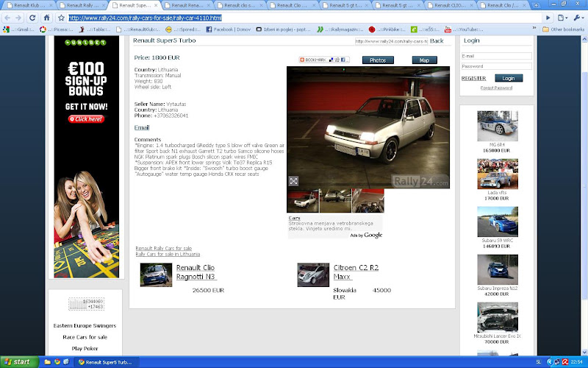This screenshot has width=588, height=368.
Task: Open Renault Rally Cars for sale link
Action: click(x=163, y=248)
